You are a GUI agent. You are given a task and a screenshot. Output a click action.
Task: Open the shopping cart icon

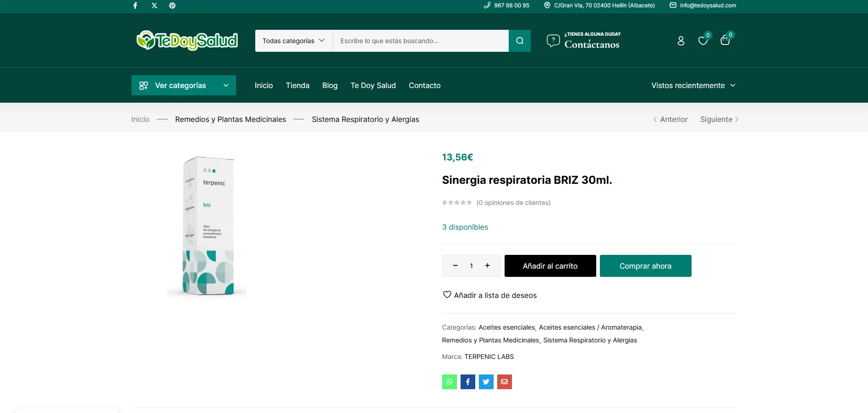725,41
